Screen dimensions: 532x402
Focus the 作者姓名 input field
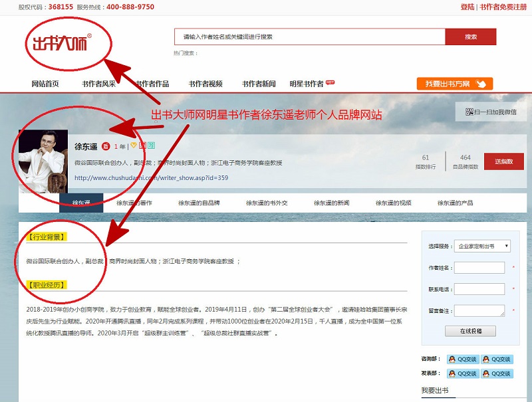pos(479,268)
